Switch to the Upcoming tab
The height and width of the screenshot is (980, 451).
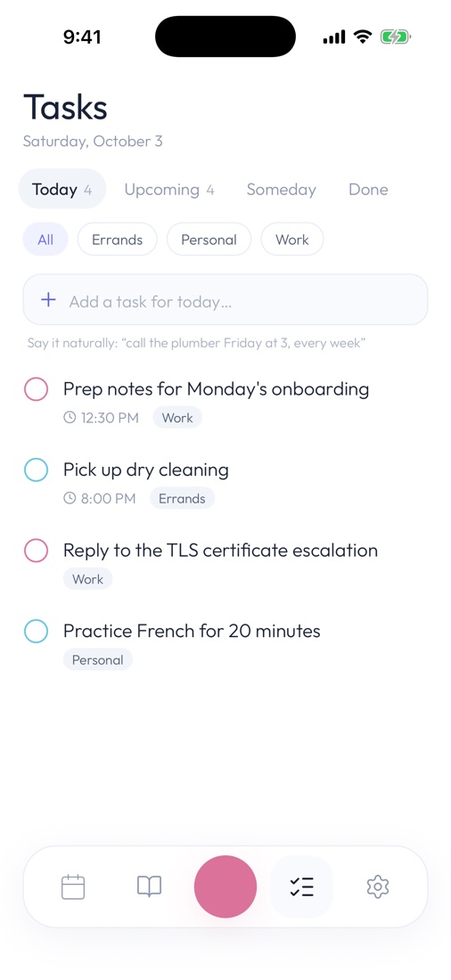click(168, 190)
